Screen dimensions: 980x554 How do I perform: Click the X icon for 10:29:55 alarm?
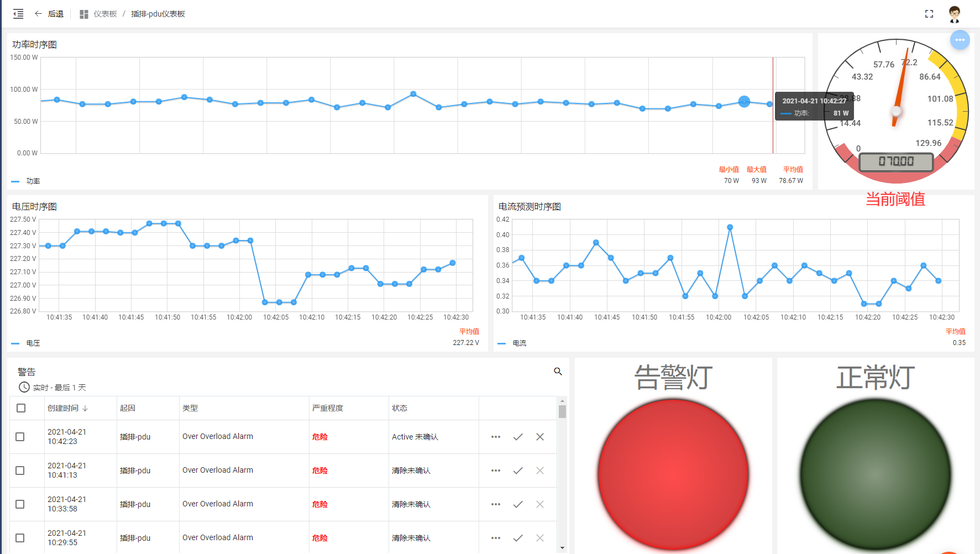[x=540, y=538]
